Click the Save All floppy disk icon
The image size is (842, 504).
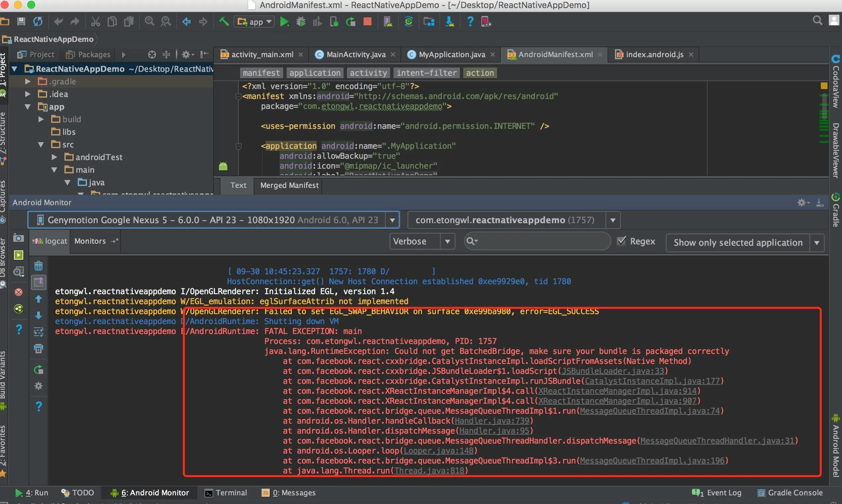tap(21, 22)
